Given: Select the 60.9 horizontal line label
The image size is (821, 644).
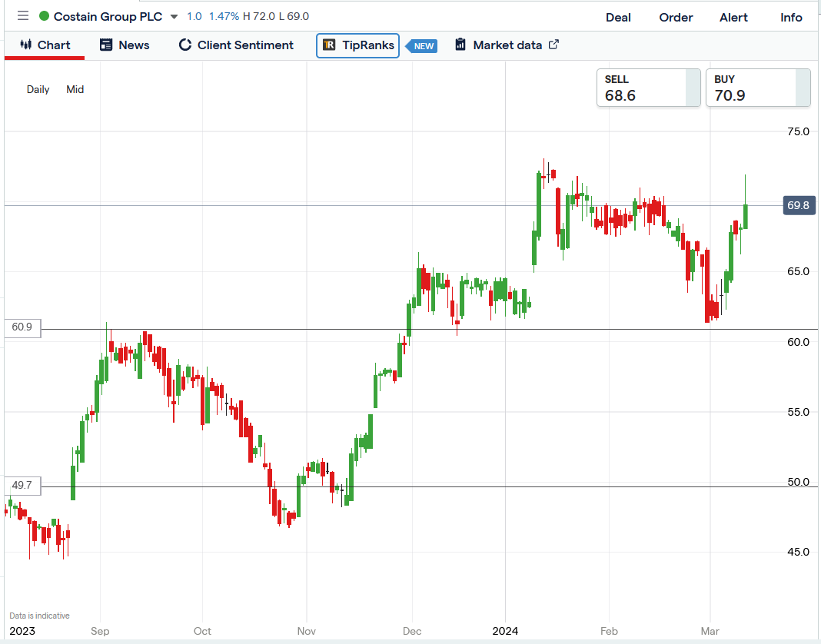Looking at the screenshot, I should [22, 327].
